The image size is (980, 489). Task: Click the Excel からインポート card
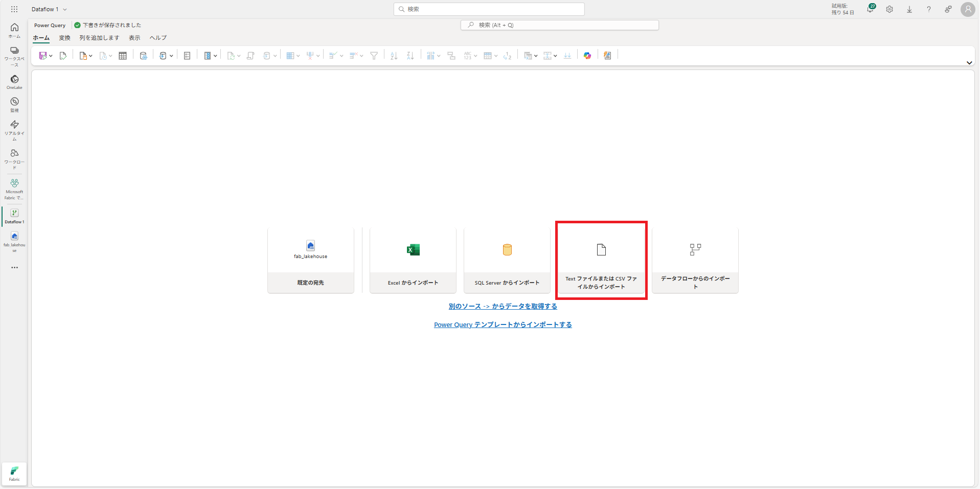click(x=413, y=260)
